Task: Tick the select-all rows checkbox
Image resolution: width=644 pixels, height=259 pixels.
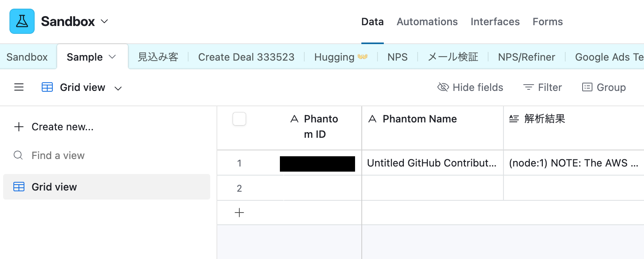Action: coord(239,119)
